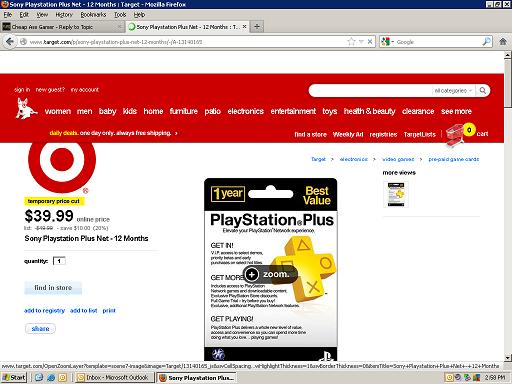
Task: Expand the all categories search dropdown
Action: pyautogui.click(x=453, y=90)
